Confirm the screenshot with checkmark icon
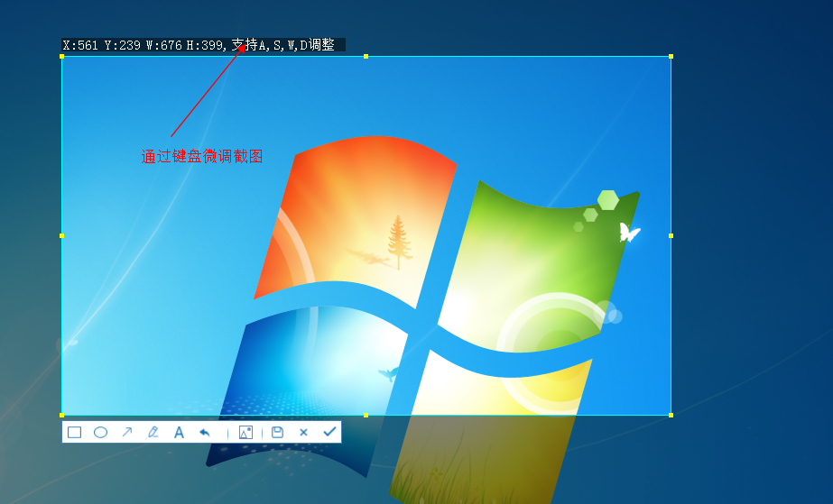This screenshot has width=833, height=504. pos(329,431)
